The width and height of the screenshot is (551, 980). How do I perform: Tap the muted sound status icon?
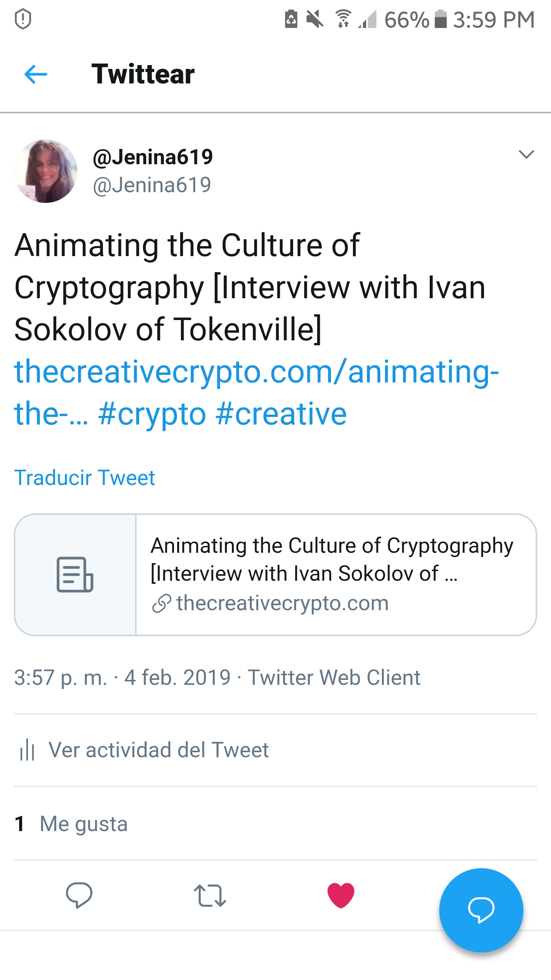point(315,19)
